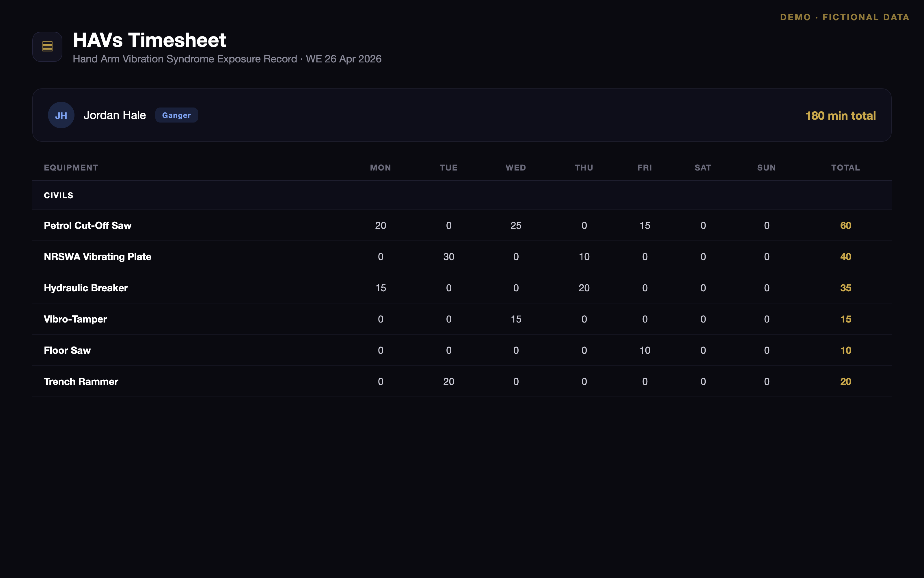Click Petrol Cut-Off Saw Sunday value 0

pyautogui.click(x=767, y=225)
